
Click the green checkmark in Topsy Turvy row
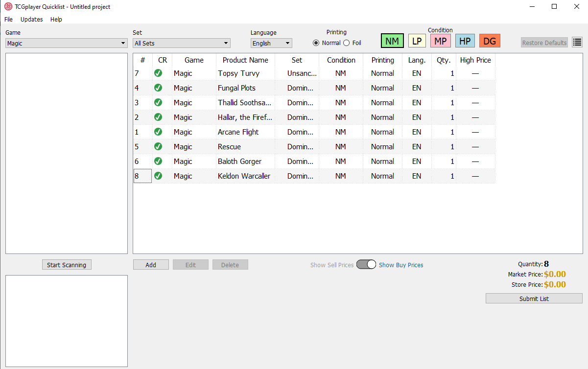click(158, 73)
